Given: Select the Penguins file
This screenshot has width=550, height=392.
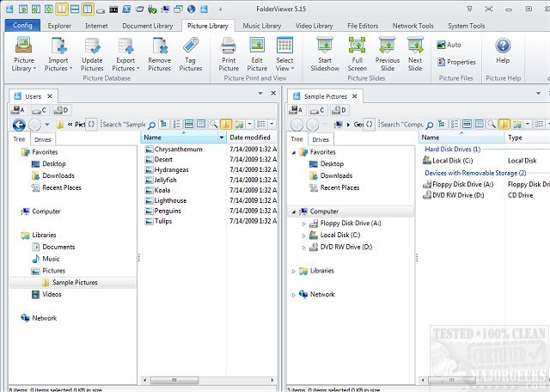Looking at the screenshot, I should point(168,211).
